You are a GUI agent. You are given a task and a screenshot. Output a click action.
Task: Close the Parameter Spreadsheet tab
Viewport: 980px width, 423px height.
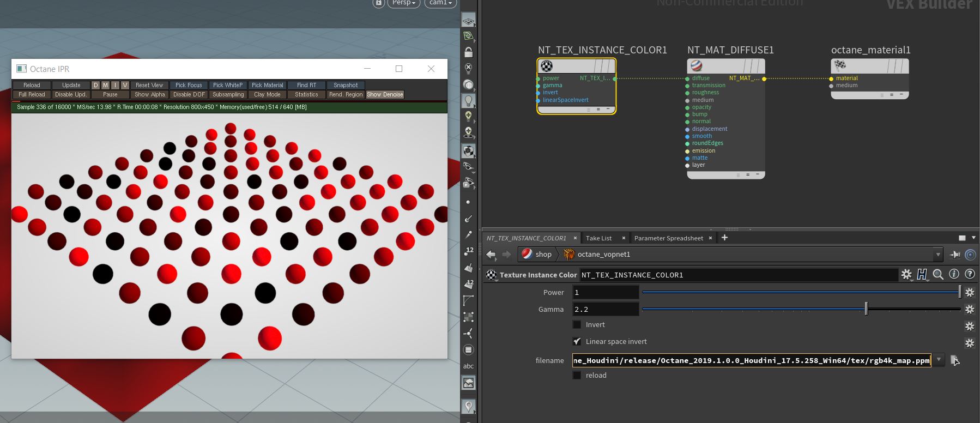(710, 238)
